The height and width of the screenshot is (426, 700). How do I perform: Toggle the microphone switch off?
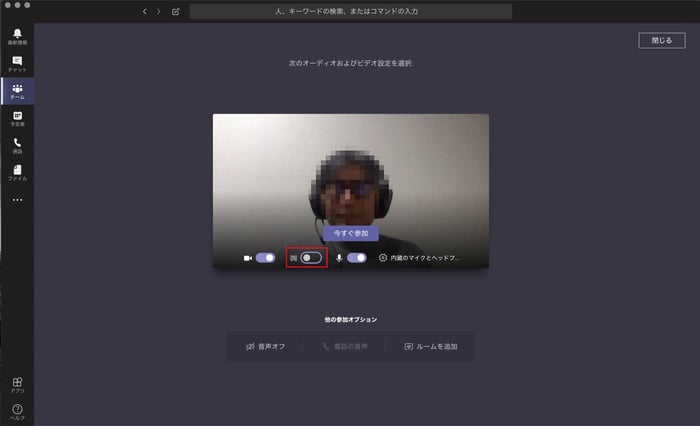(357, 258)
